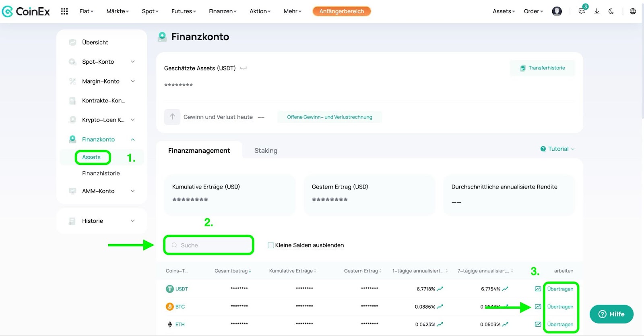The image size is (644, 336).
Task: Click the Finanzkonto header icon
Action: point(162,37)
